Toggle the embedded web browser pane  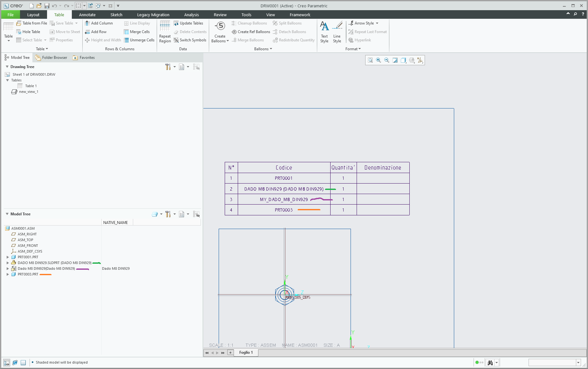(x=15, y=362)
